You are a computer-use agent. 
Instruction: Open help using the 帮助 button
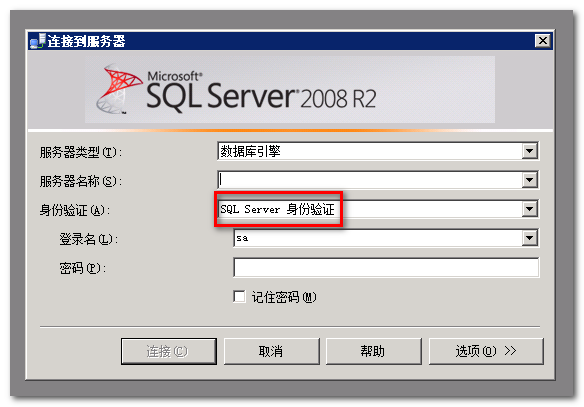pos(374,351)
